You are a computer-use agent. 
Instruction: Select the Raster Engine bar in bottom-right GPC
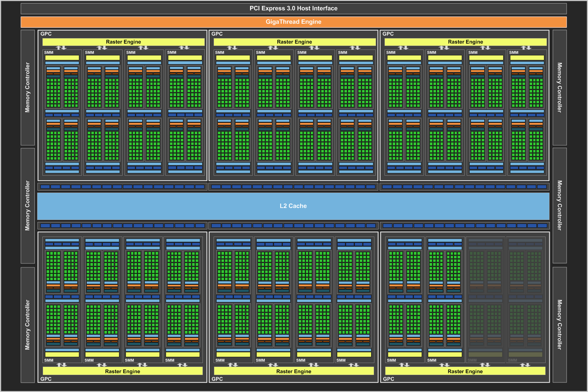(x=465, y=371)
